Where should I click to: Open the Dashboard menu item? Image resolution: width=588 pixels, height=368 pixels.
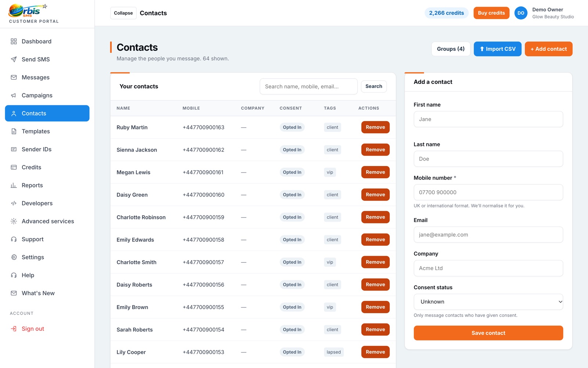(x=47, y=41)
